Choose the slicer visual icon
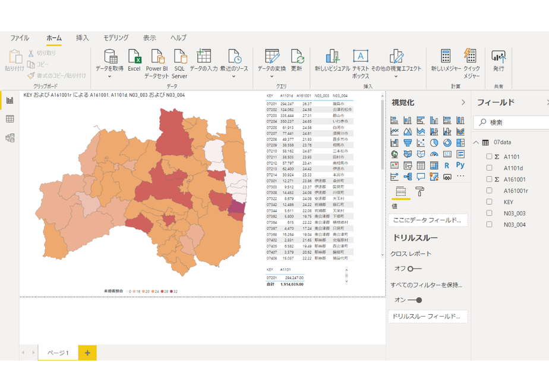Viewport: 549px width, 392px height. 408,165
